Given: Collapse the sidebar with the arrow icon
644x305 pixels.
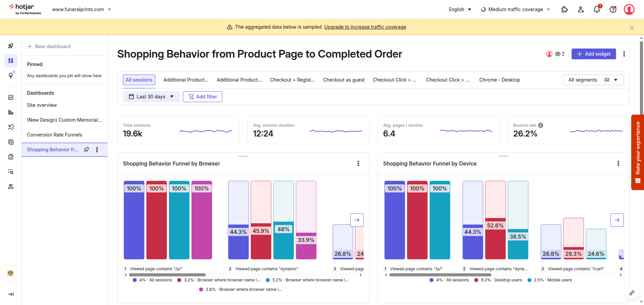Looking at the screenshot, I should click(11, 294).
